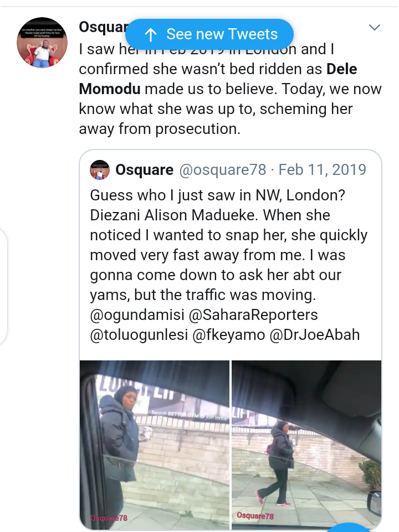The image size is (399, 532).
Task: Visit the @ogundamisi mention
Action: pyautogui.click(x=137, y=315)
